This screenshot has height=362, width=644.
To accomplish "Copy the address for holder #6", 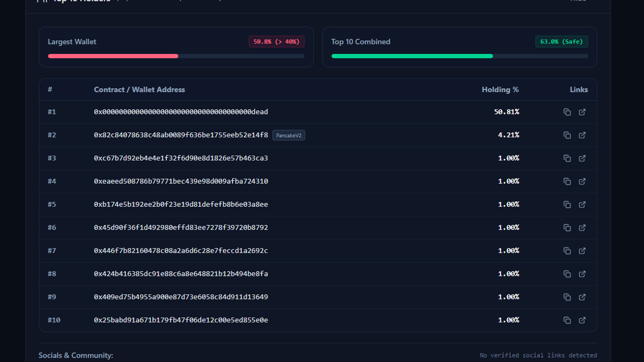I will (x=567, y=228).
